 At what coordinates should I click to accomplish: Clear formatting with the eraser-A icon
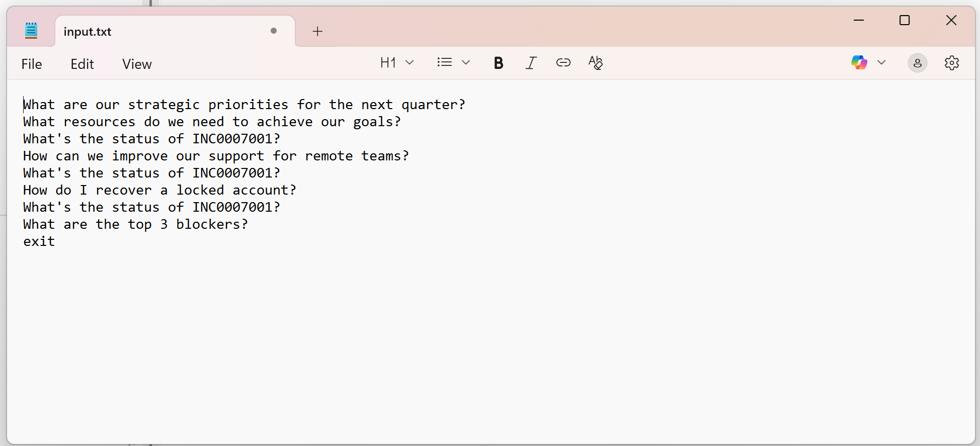[x=596, y=63]
